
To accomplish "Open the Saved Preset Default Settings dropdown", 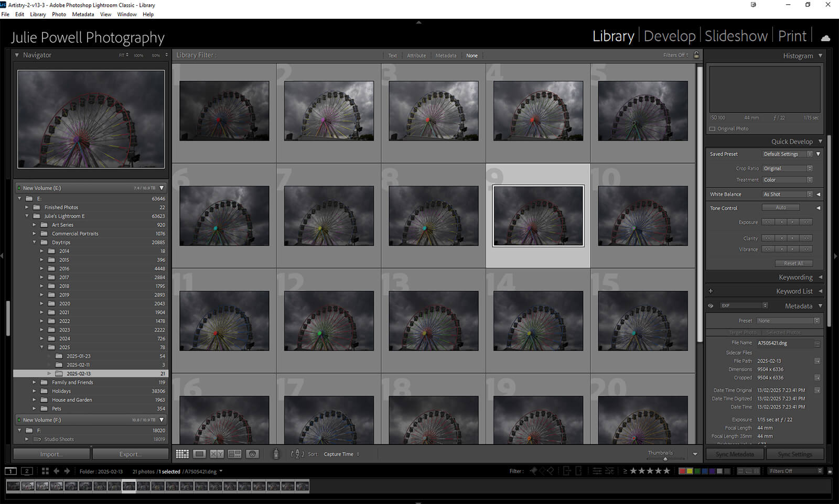I will [787, 154].
